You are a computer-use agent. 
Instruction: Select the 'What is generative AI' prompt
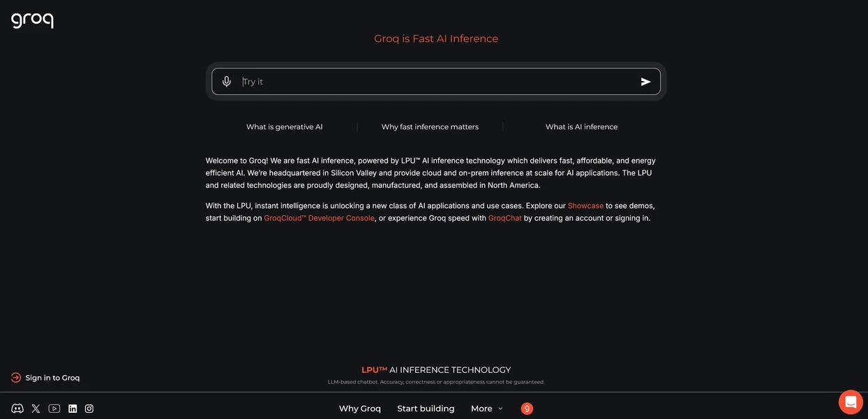(284, 127)
